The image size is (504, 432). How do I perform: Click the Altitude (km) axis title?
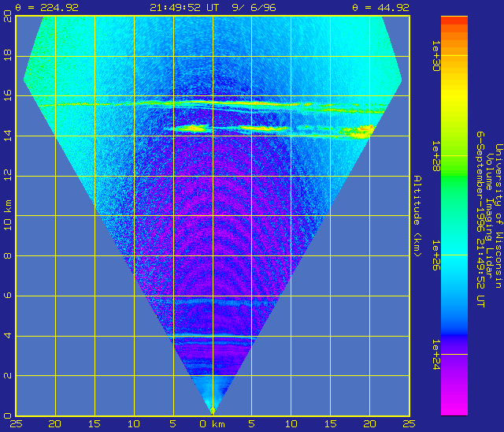tap(417, 216)
